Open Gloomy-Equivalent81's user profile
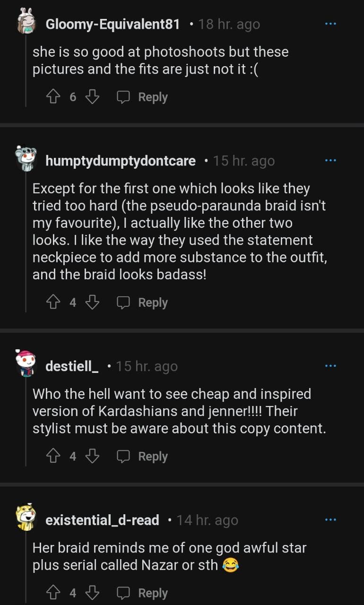 point(113,24)
